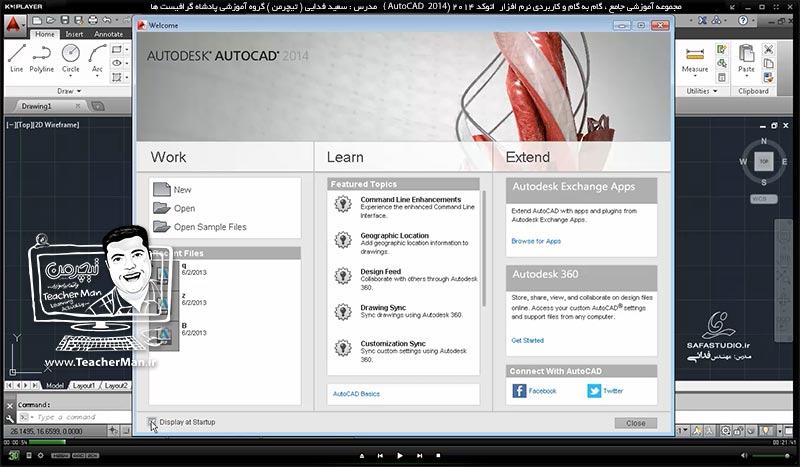The height and width of the screenshot is (467, 800).
Task: Click the Measure ruler tool
Action: coord(695,54)
